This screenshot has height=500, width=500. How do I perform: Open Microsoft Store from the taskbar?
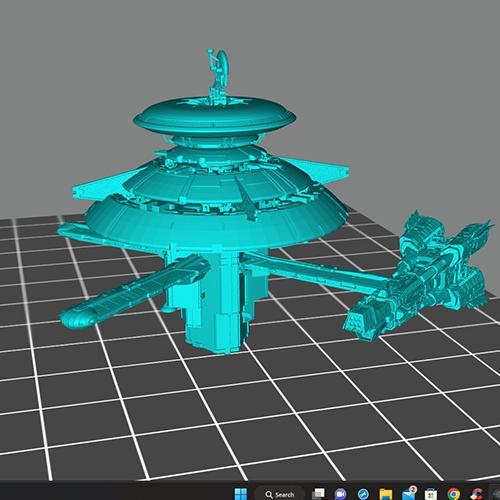(431, 494)
